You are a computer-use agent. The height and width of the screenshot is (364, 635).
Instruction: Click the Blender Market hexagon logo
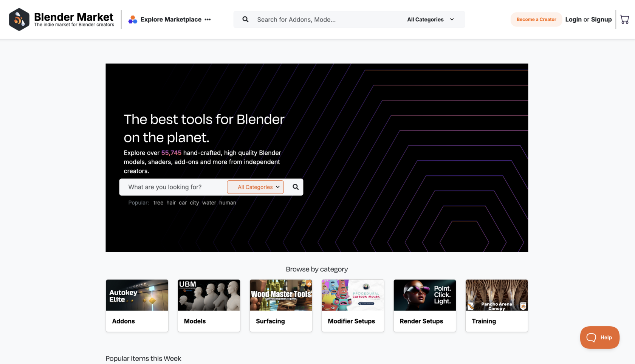(19, 19)
